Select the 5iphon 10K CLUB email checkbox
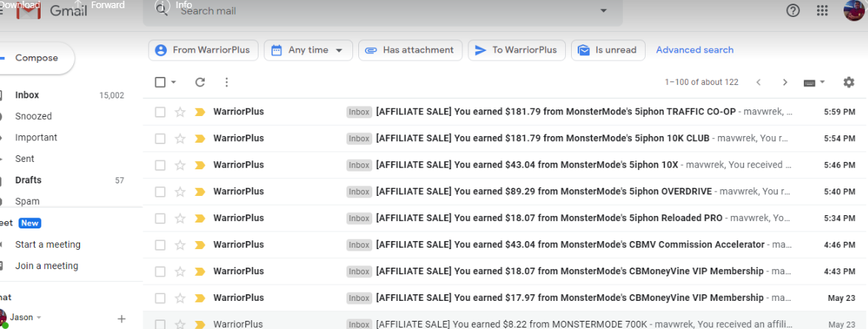This screenshot has height=329, width=868. click(160, 138)
